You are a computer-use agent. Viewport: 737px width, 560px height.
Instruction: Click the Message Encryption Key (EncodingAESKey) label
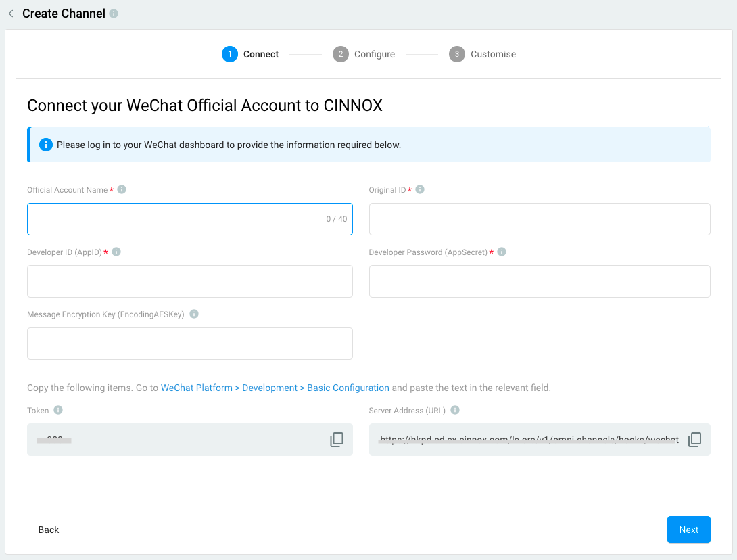pyautogui.click(x=105, y=314)
